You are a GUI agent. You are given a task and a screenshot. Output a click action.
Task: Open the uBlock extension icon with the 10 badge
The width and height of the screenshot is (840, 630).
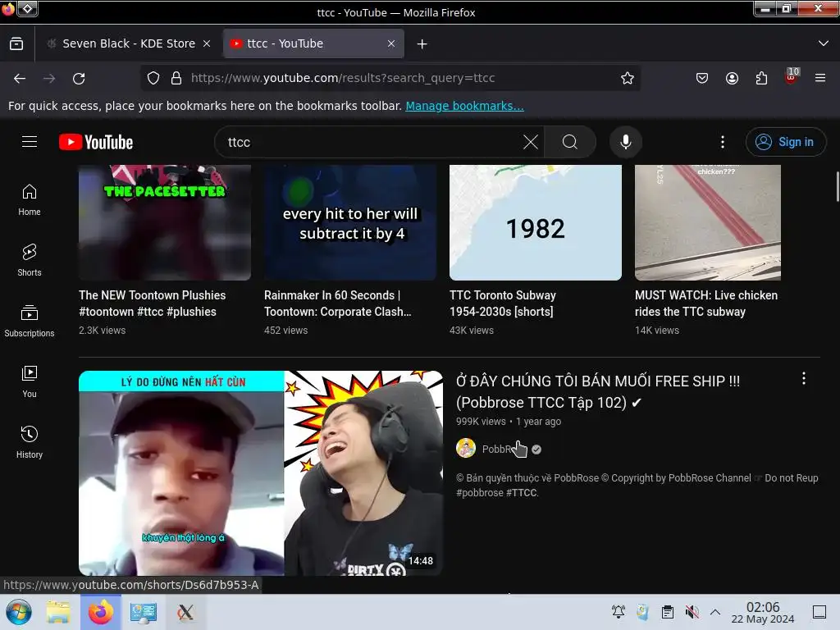[792, 77]
